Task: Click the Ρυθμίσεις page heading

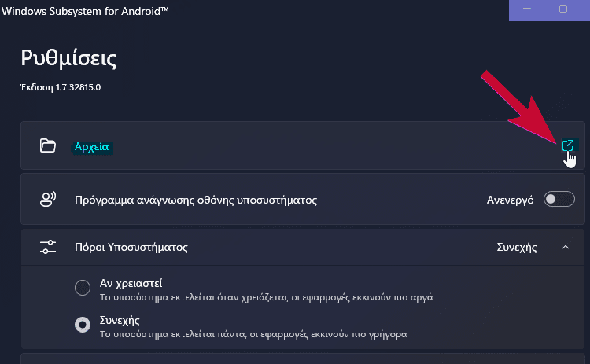Action: [69, 58]
